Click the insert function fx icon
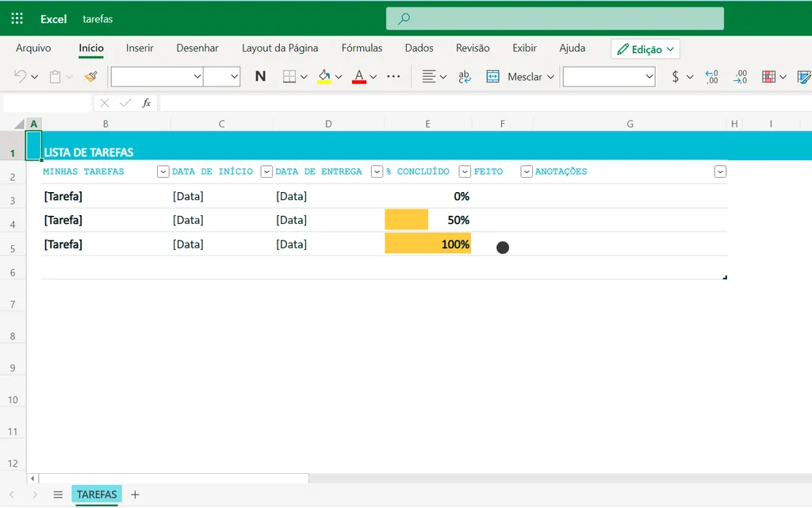 147,103
